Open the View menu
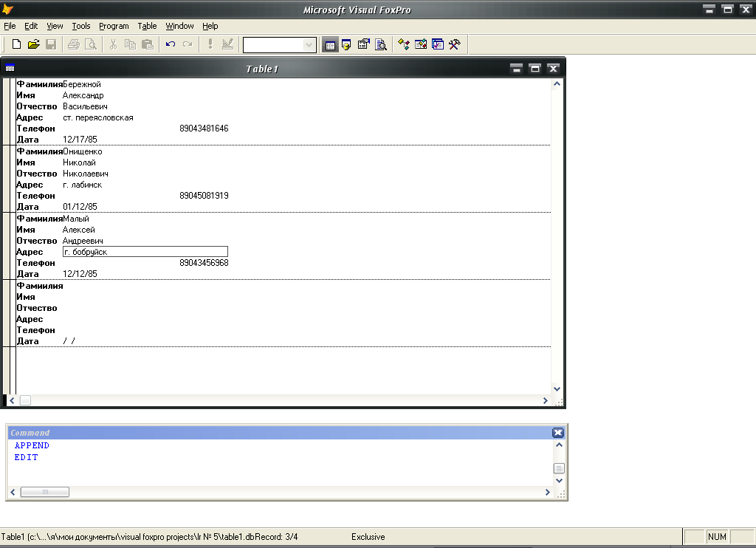The width and height of the screenshot is (756, 548). coord(55,26)
